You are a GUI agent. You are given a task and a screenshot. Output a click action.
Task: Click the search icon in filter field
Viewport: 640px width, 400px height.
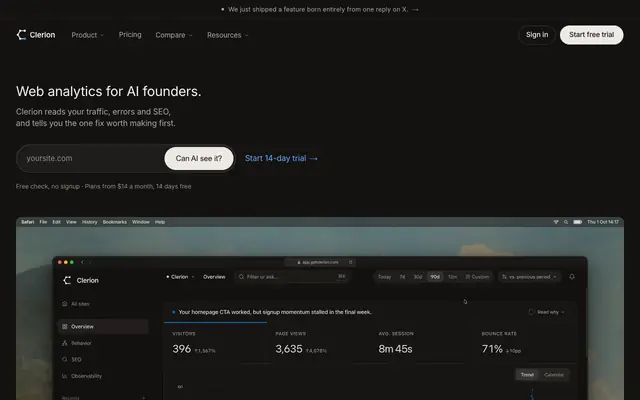(241, 277)
